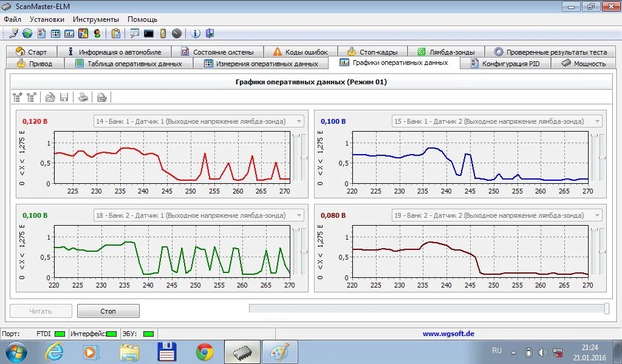Screen dimensions: 622x364
Task: Click the clipboard icon in toolbar
Action: click(x=115, y=33)
